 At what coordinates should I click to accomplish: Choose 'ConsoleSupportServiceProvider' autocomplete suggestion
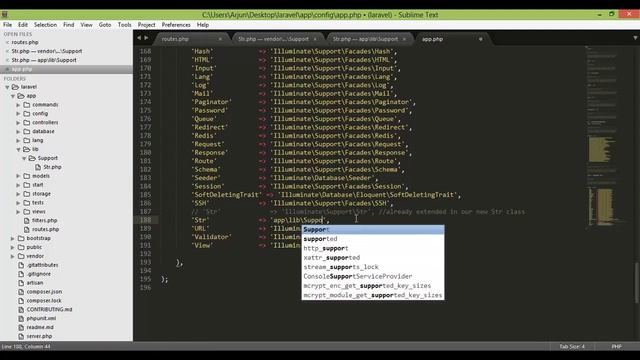pyautogui.click(x=373, y=277)
